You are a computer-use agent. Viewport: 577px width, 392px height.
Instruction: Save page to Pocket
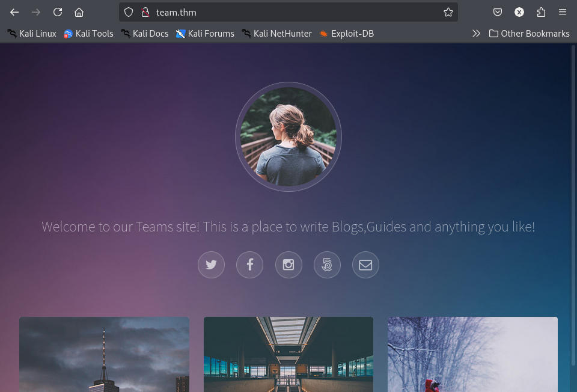point(498,12)
